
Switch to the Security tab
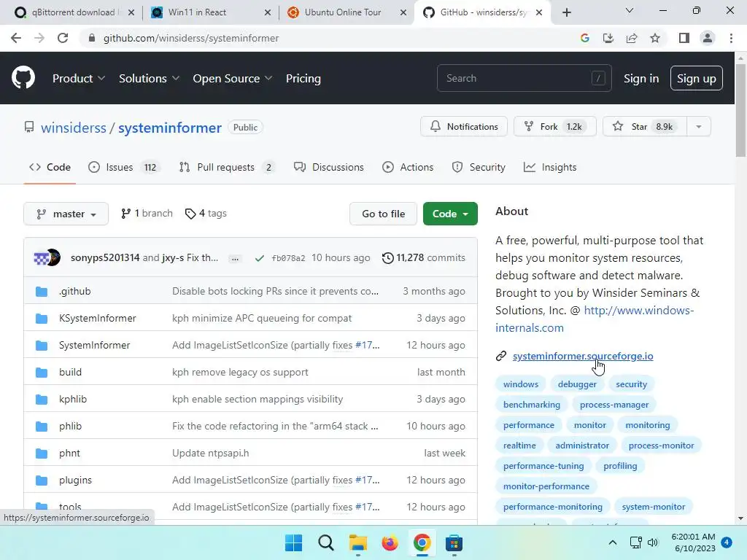tap(479, 167)
